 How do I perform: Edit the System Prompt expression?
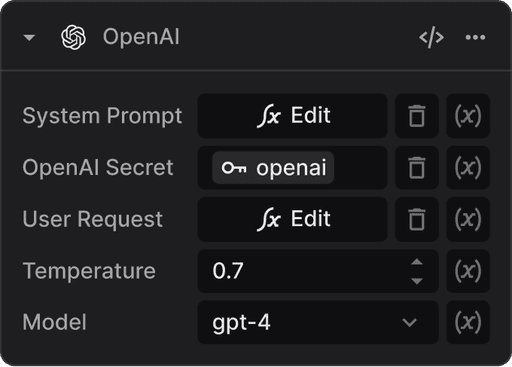coord(292,116)
